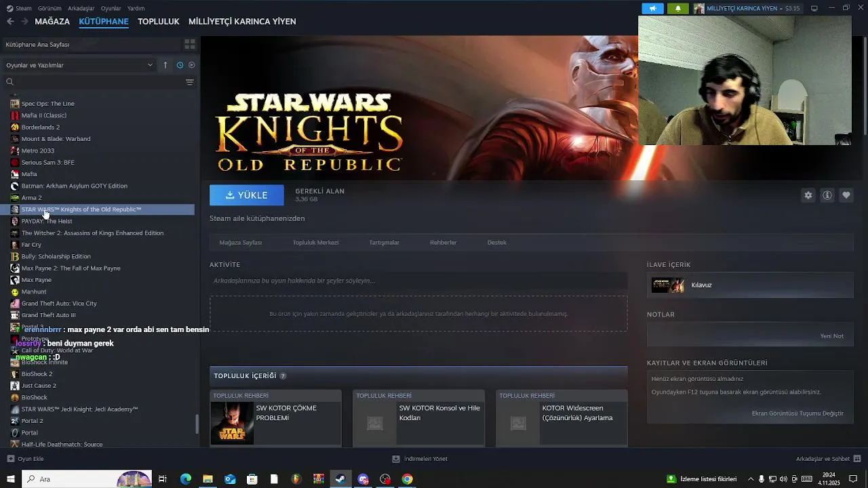Click the Oyun Ekle plus icon
868x488 pixels.
tap(10, 459)
